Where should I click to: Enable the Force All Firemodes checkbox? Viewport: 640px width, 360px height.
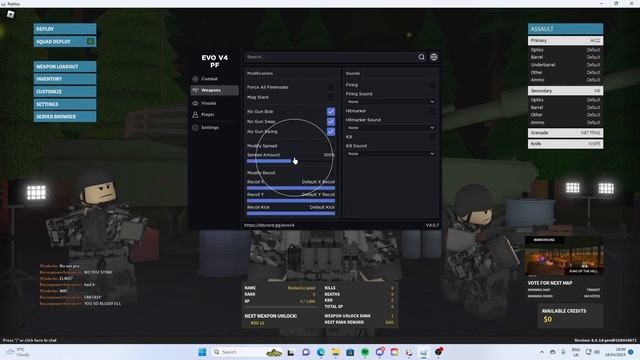coord(331,87)
